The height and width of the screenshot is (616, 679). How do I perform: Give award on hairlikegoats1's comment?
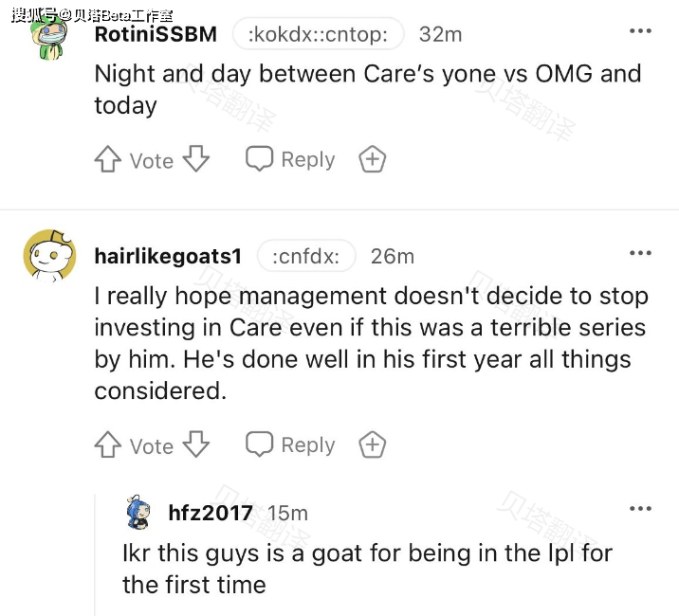373,444
